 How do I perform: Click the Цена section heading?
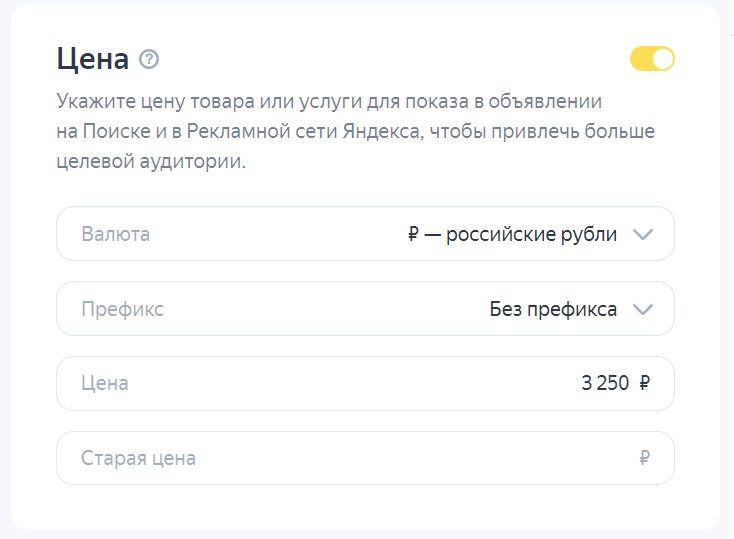93,59
